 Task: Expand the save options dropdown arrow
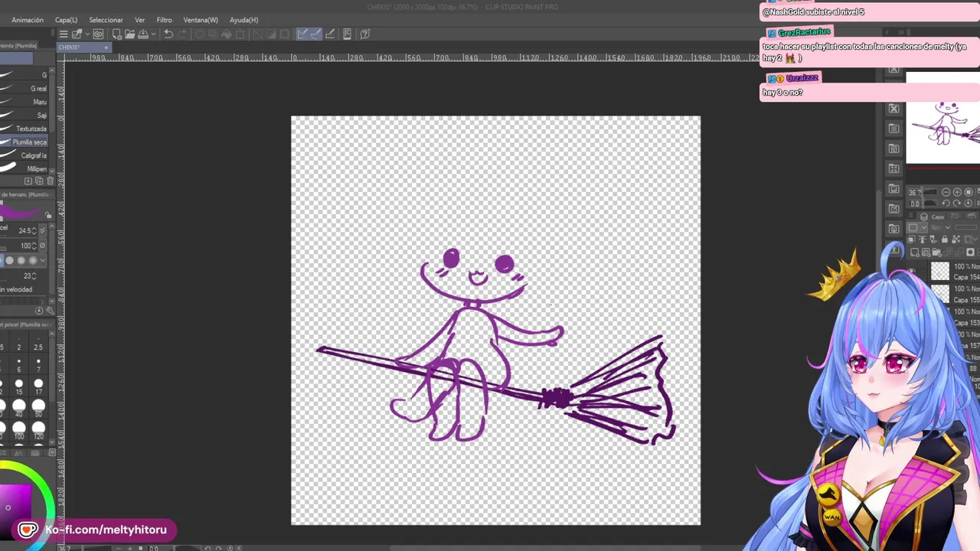click(x=152, y=34)
